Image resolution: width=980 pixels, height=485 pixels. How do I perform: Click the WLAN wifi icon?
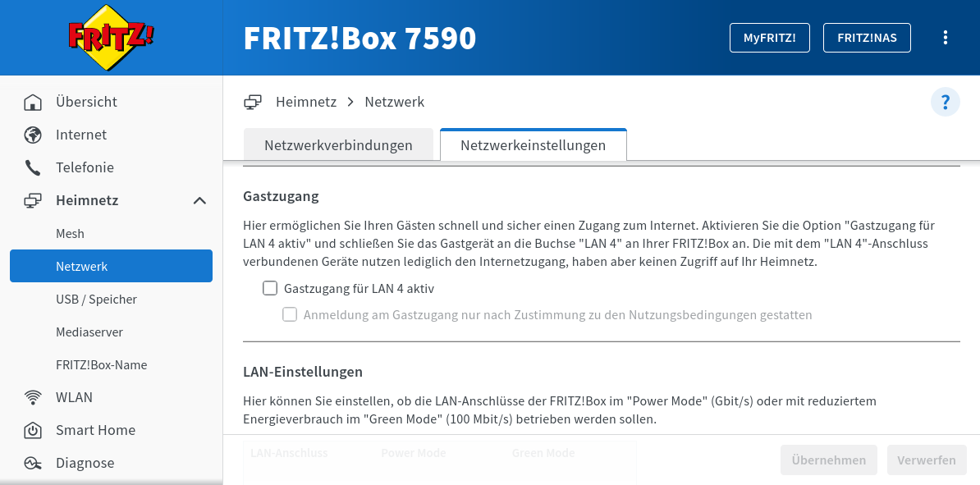[33, 397]
